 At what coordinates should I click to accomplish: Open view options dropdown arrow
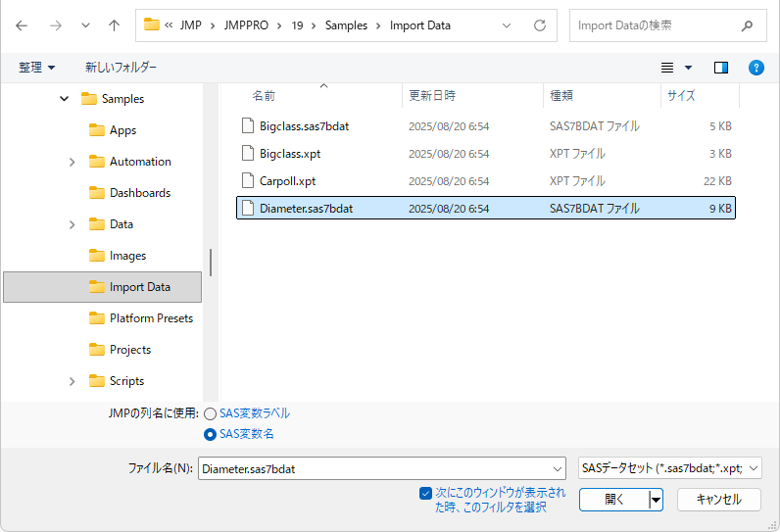[689, 68]
